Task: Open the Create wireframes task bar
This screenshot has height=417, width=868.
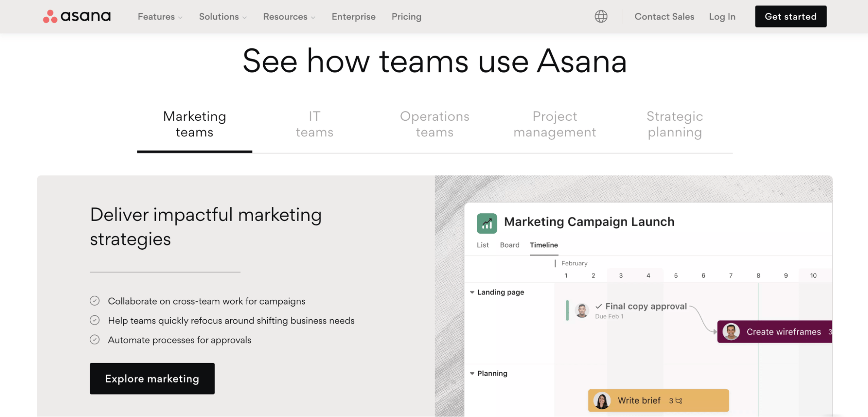Action: tap(775, 332)
